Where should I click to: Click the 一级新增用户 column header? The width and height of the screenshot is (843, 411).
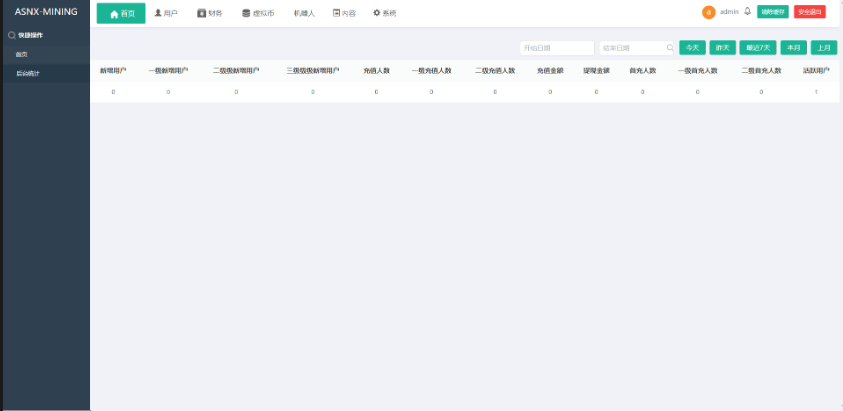coord(168,70)
